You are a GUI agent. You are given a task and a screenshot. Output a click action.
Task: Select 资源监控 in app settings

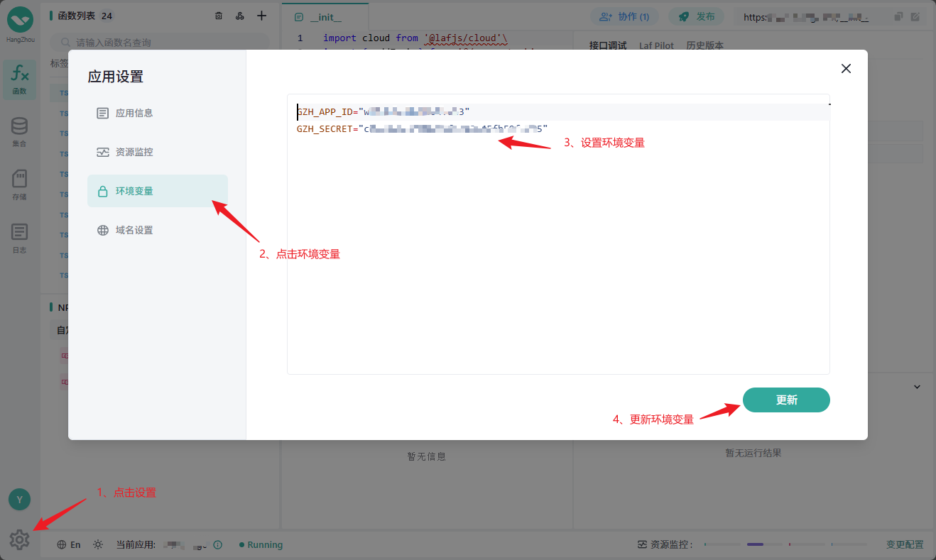pos(158,152)
